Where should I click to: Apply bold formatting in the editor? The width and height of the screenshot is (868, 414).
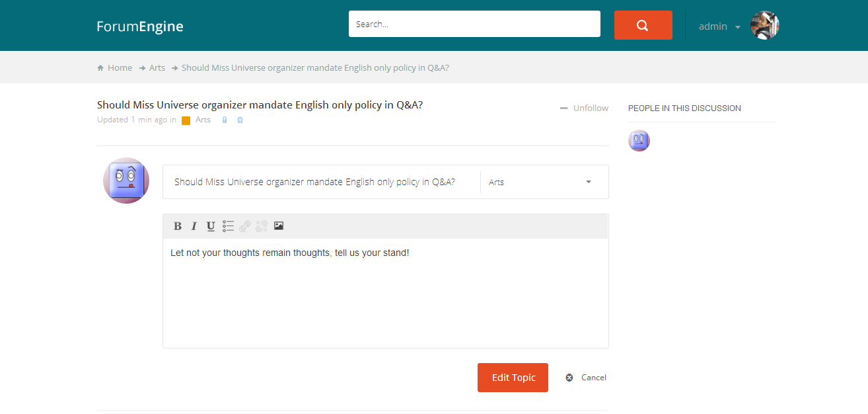pyautogui.click(x=178, y=226)
